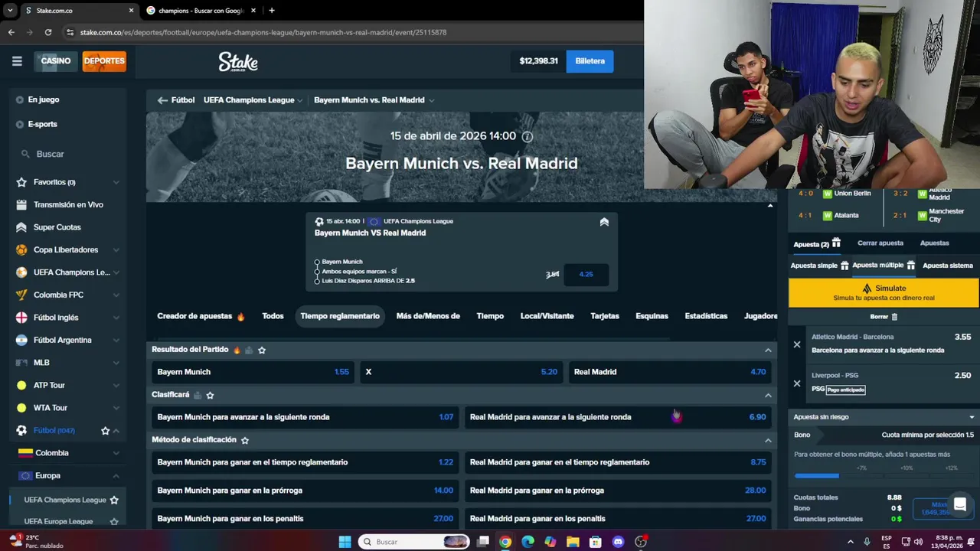Switch to Tarjetas market tab

click(x=605, y=316)
